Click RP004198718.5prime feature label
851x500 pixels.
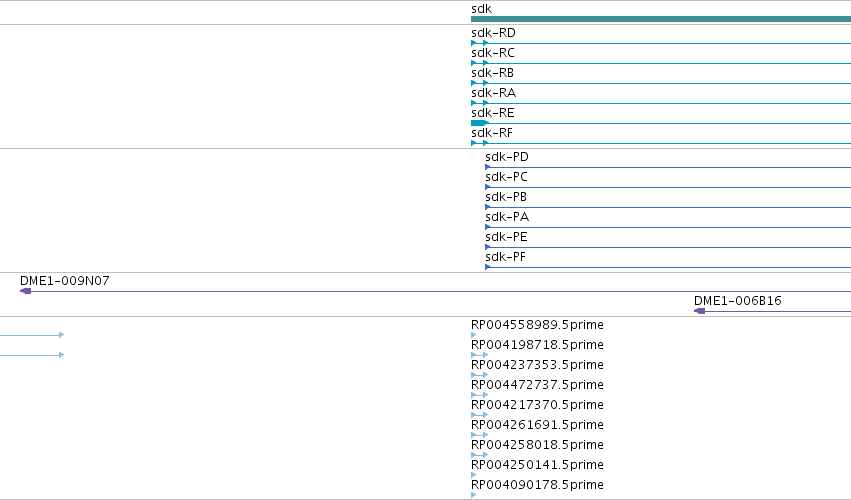point(537,345)
